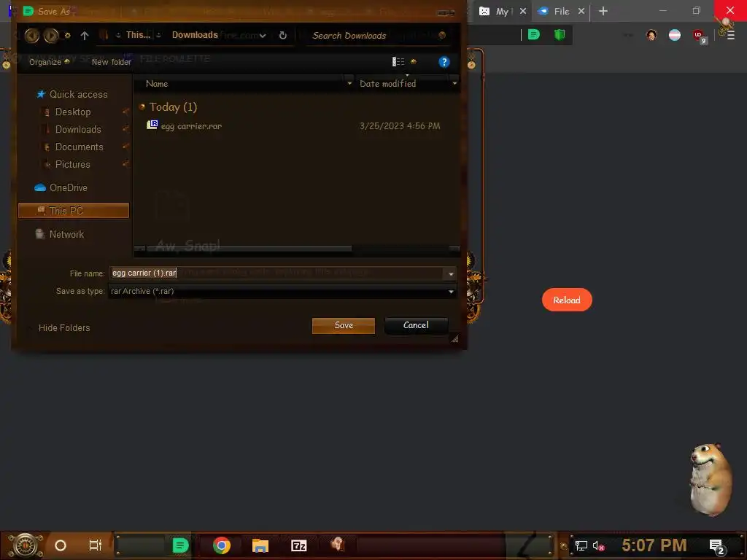The image size is (747, 560).
Task: Open Task View on taskbar
Action: pyautogui.click(x=96, y=545)
